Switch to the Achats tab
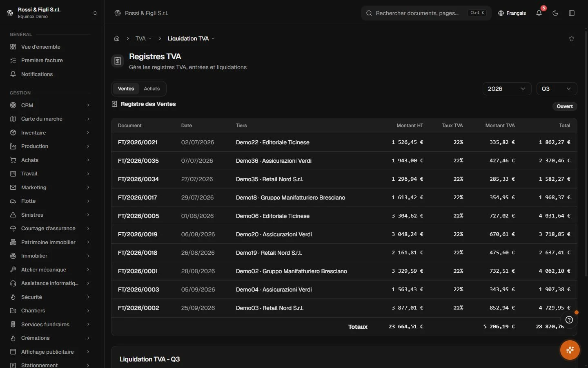588x368 pixels. [151, 89]
